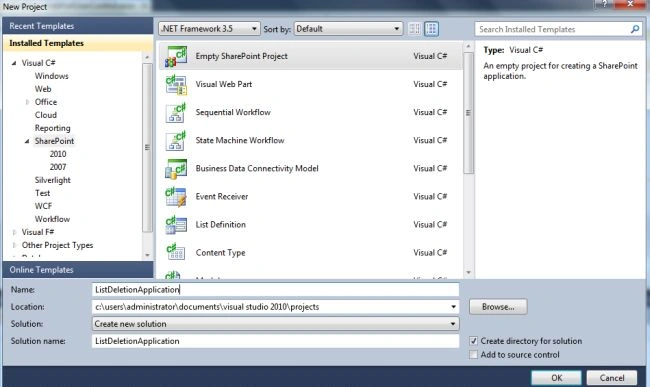Click the Name input field
Viewport: 650px width, 387px height.
(275, 290)
